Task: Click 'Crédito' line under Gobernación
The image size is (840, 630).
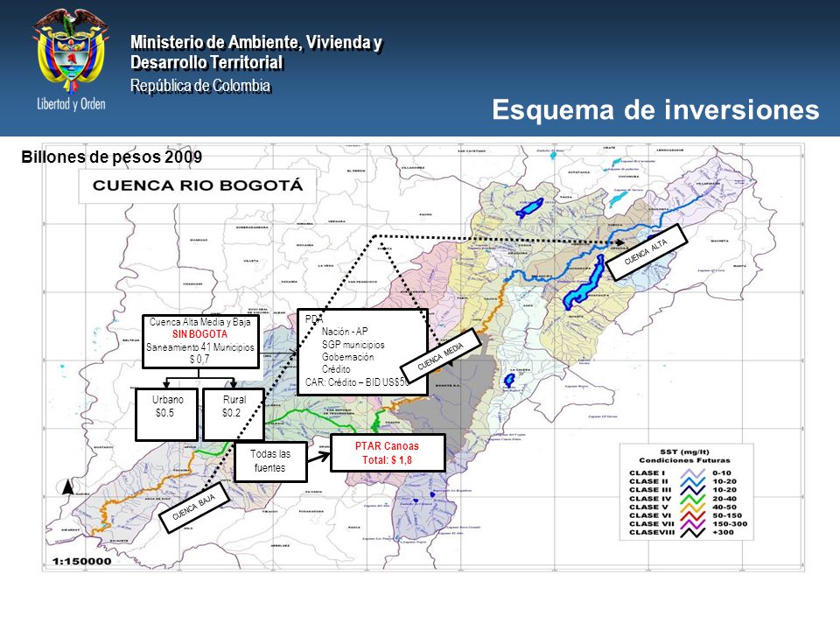Action: click(336, 369)
